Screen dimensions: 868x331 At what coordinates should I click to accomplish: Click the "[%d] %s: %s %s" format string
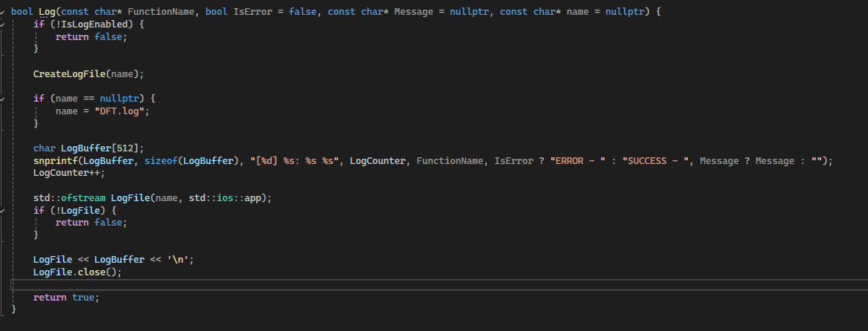[297, 160]
